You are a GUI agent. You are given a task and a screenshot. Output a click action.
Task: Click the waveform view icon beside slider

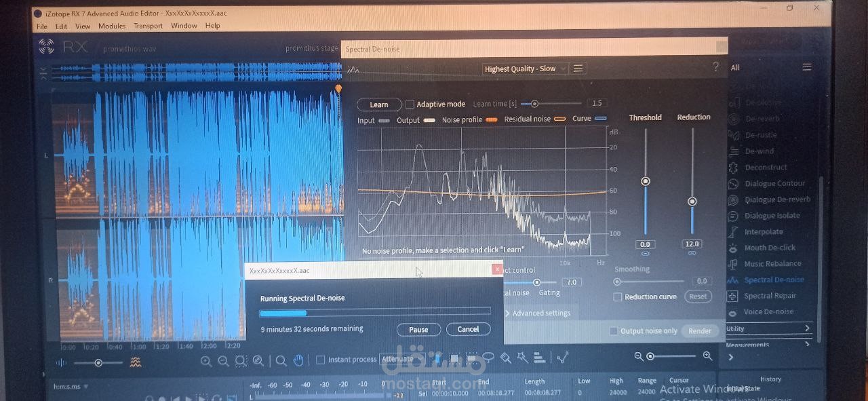coord(62,363)
